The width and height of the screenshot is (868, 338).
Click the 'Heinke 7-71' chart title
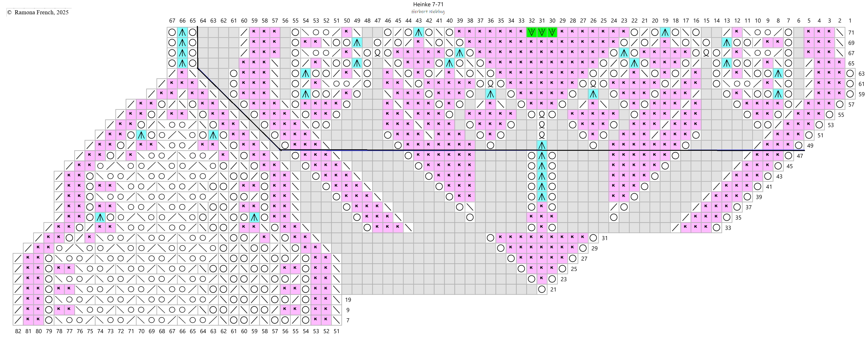pos(428,4)
